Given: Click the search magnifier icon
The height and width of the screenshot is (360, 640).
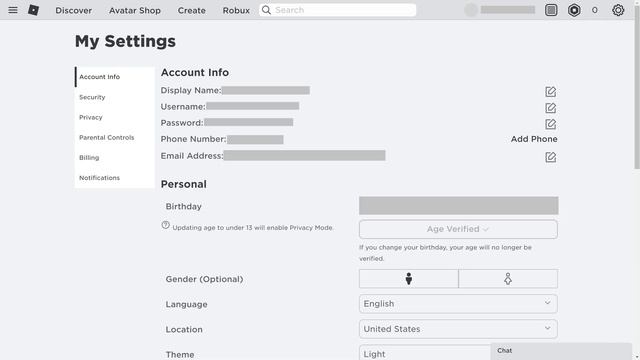Looking at the screenshot, I should [x=266, y=10].
